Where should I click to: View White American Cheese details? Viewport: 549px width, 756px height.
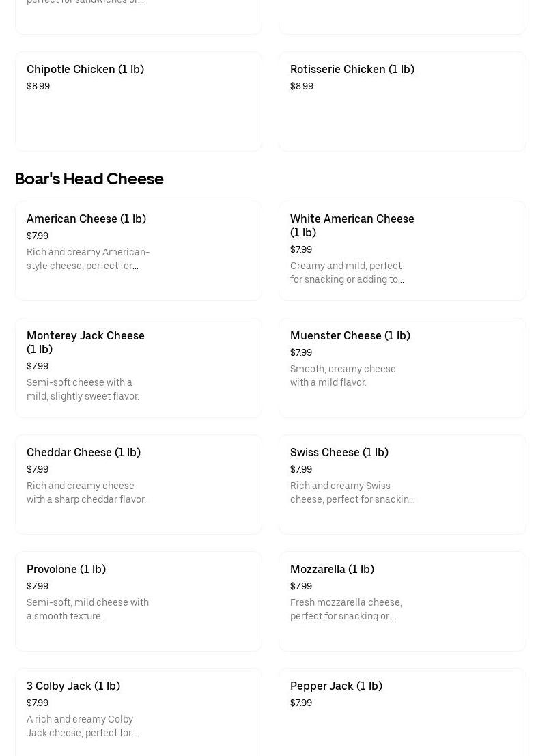coord(402,251)
